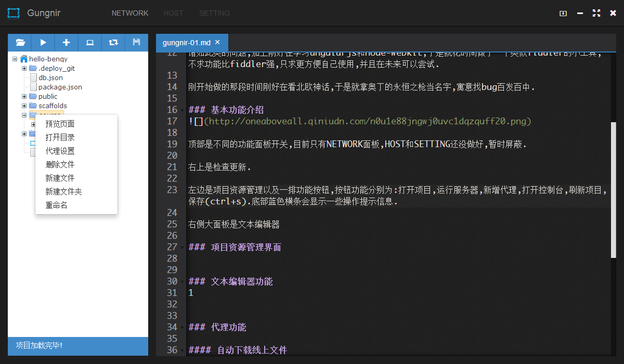Image resolution: width=624 pixels, height=364 pixels.
Task: Select package.json in the tree
Action: point(60,87)
